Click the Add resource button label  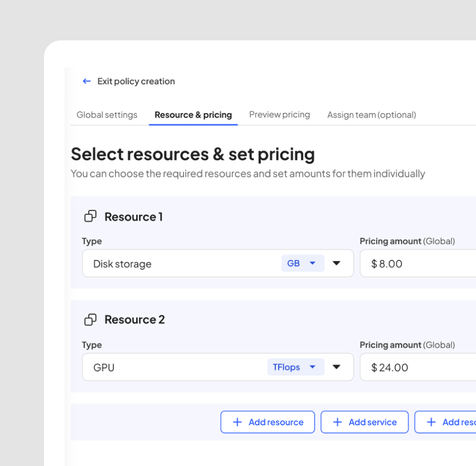[x=276, y=422]
